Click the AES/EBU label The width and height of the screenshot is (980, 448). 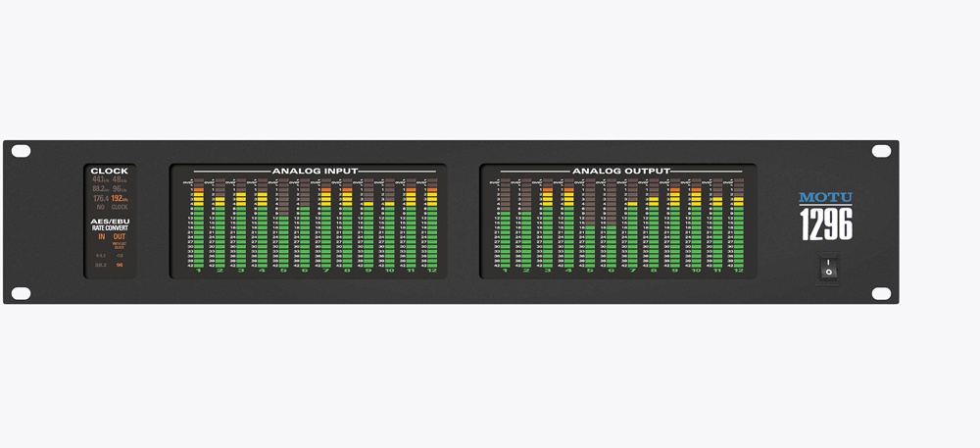click(110, 222)
